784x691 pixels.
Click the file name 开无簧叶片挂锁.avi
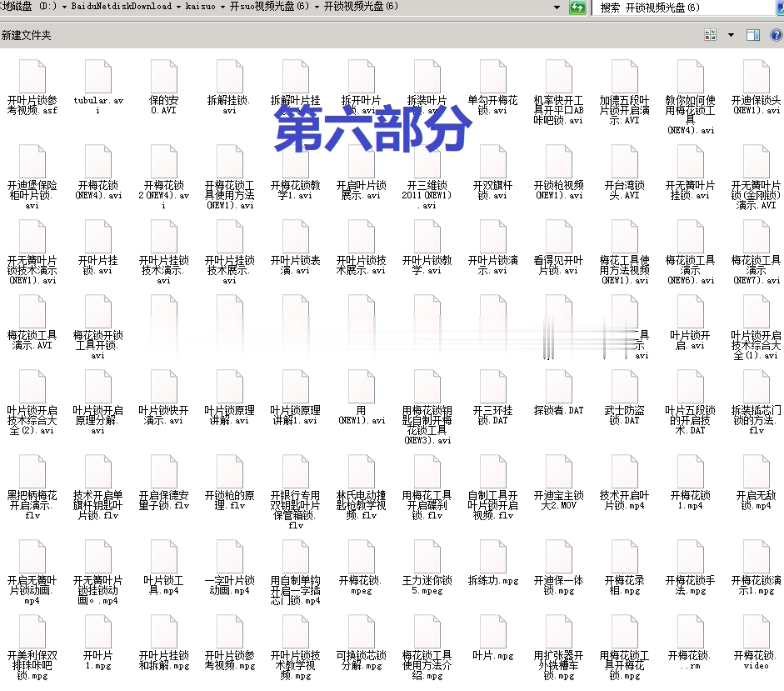(x=691, y=190)
